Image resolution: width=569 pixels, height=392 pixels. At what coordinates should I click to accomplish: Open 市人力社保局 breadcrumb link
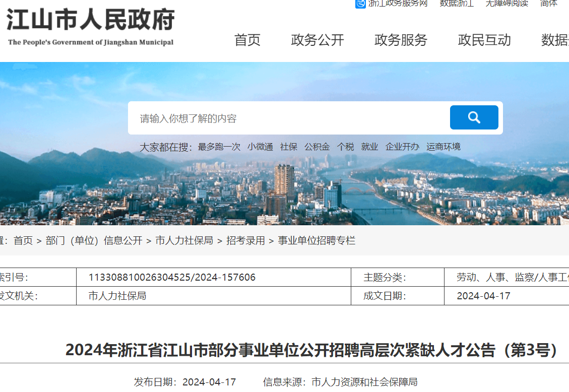tap(184, 241)
